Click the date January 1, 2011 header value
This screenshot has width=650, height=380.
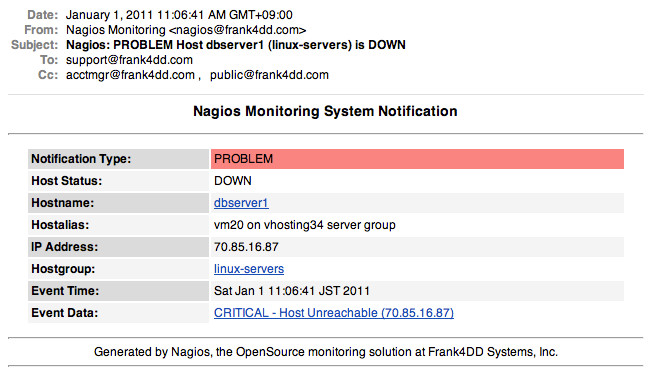(x=179, y=15)
